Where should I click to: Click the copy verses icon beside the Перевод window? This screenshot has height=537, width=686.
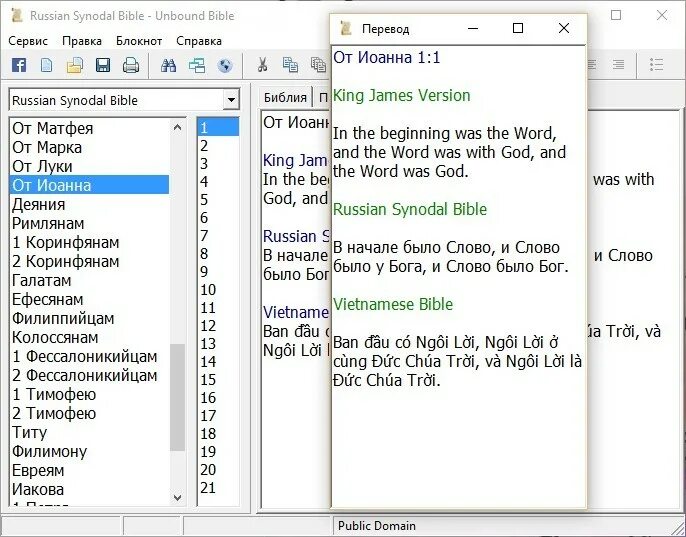318,65
